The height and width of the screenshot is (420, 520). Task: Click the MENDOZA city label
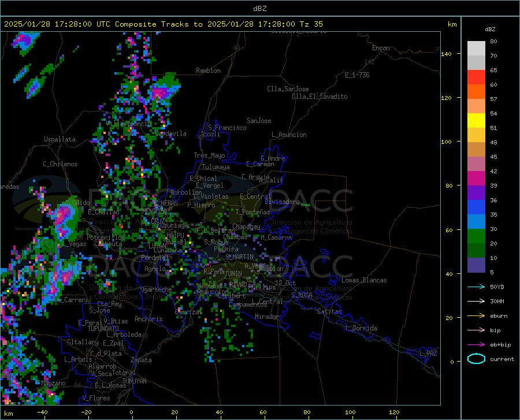tap(154, 211)
